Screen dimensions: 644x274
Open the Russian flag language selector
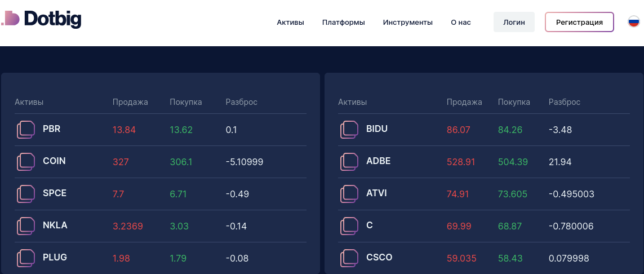click(x=634, y=22)
